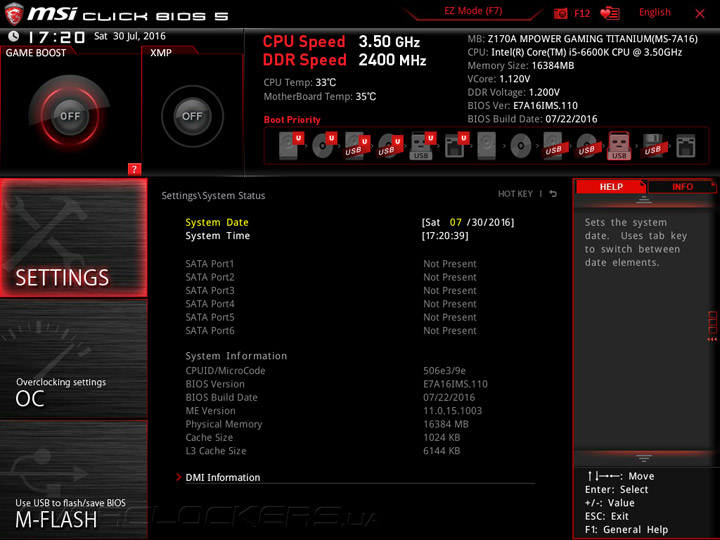Click the DDR Speed 2400 MHz readout
This screenshot has width=720, height=540.
(344, 60)
